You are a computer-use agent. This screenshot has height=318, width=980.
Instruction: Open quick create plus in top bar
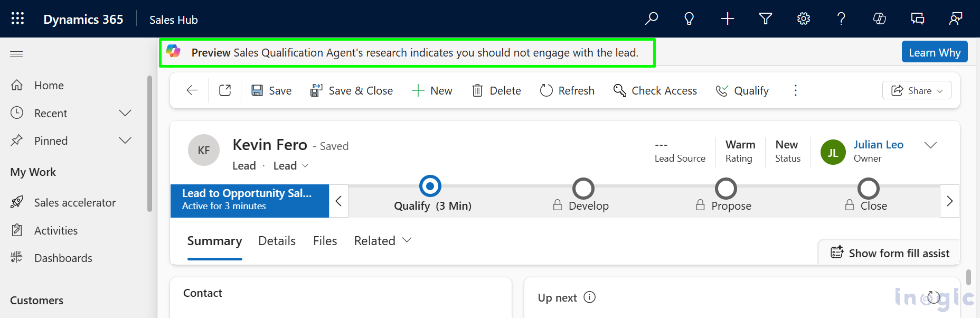(x=728, y=19)
